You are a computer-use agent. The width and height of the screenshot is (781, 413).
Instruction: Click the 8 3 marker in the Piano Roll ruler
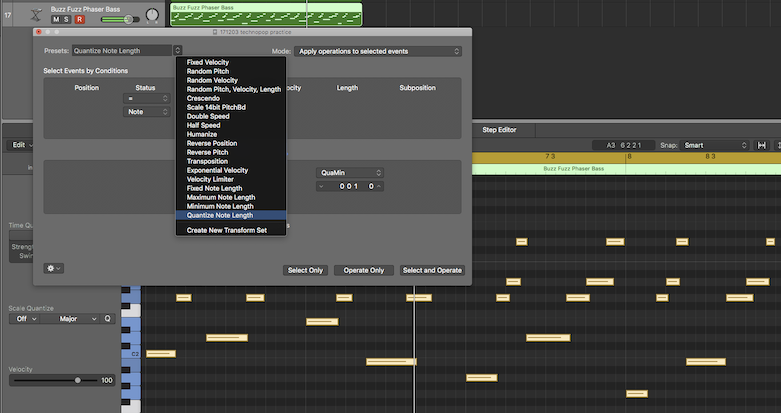pos(710,156)
